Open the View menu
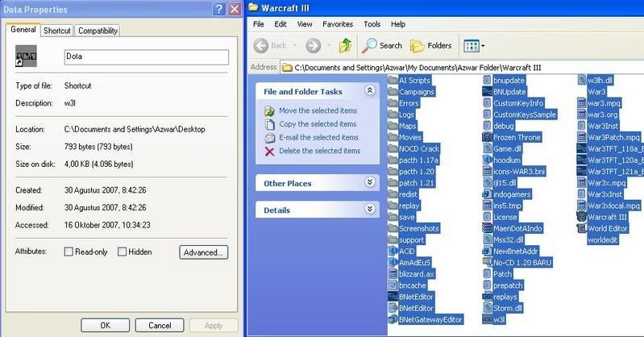The image size is (644, 337). point(305,24)
